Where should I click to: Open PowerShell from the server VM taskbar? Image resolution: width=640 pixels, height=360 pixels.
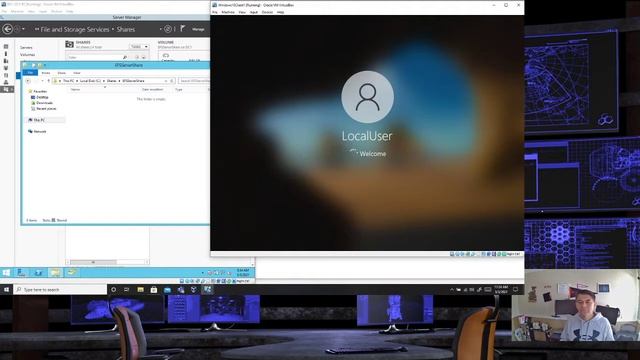pyautogui.click(x=38, y=273)
